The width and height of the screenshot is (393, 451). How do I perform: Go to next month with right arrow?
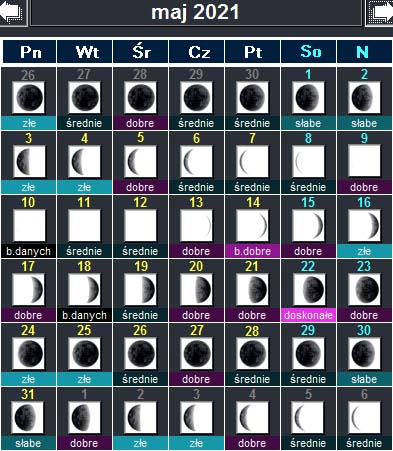(380, 12)
